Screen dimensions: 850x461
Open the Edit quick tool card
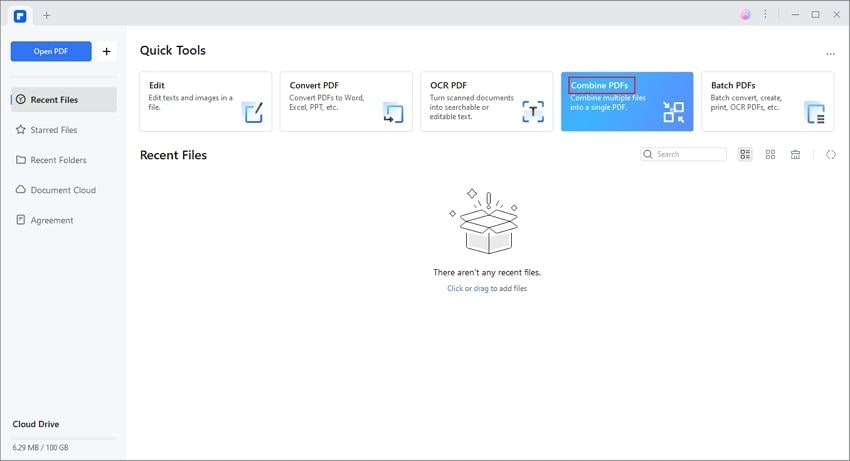[x=205, y=101]
